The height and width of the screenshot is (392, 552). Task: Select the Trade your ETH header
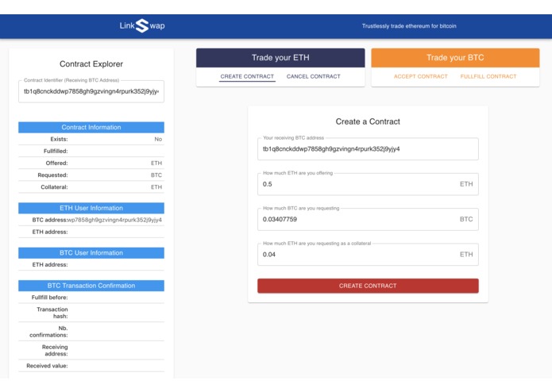280,58
